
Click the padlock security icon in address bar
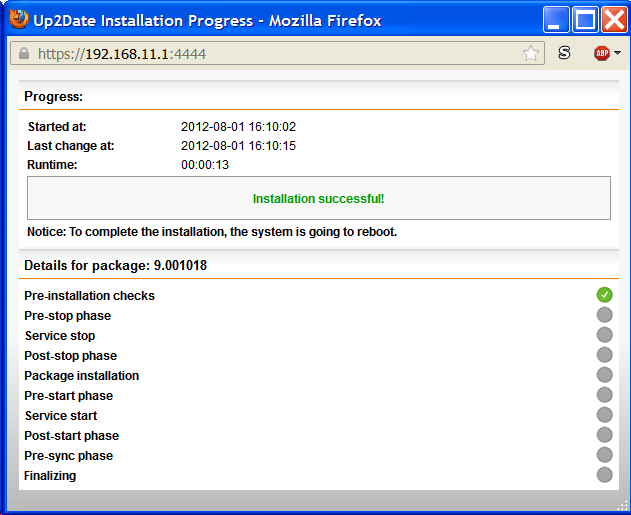click(x=24, y=54)
